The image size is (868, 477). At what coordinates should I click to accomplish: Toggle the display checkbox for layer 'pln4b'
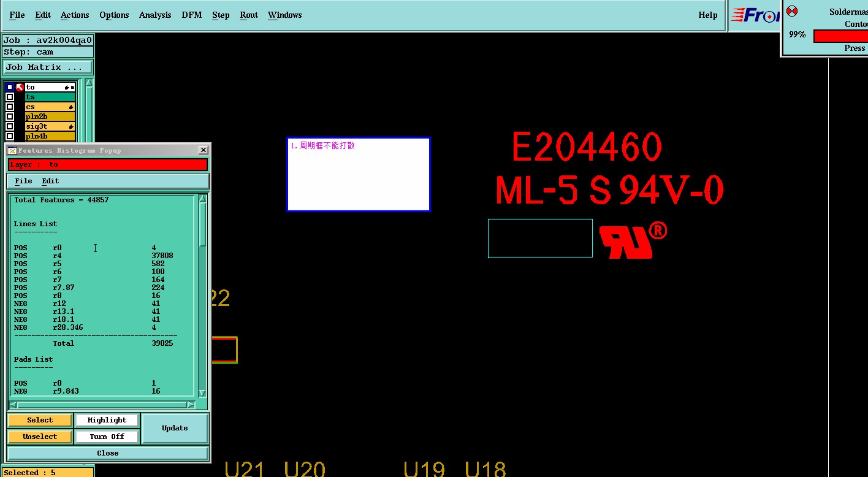coord(10,136)
